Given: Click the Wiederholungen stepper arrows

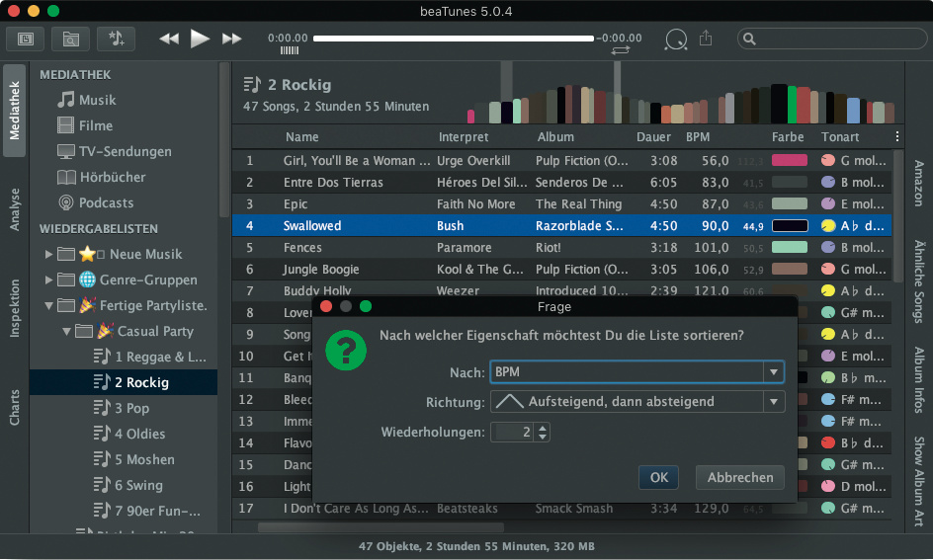Looking at the screenshot, I should click(x=543, y=433).
